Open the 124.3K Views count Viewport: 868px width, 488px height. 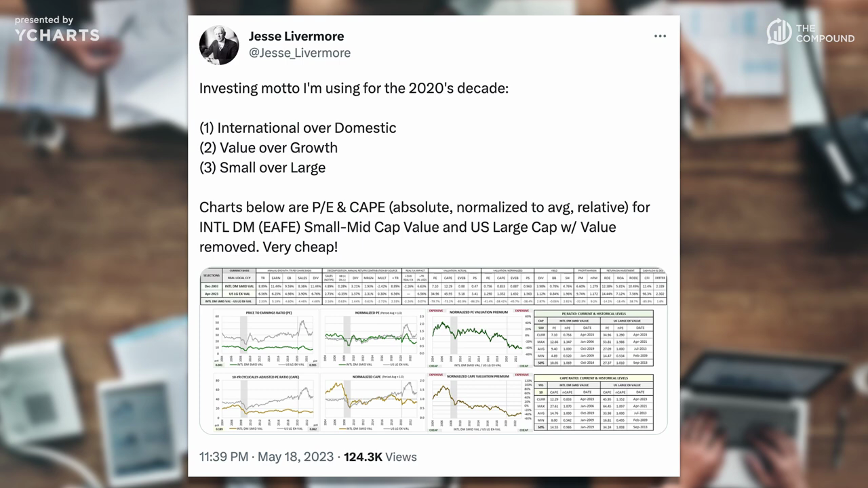[x=380, y=457]
